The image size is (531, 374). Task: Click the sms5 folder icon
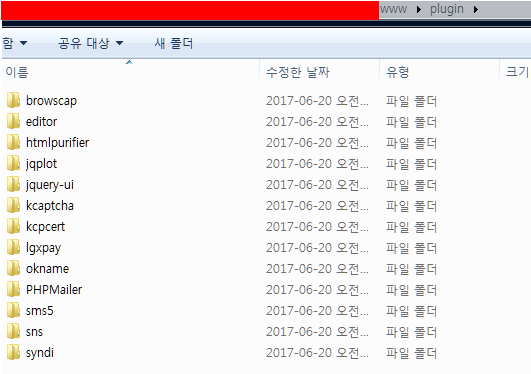(x=14, y=310)
